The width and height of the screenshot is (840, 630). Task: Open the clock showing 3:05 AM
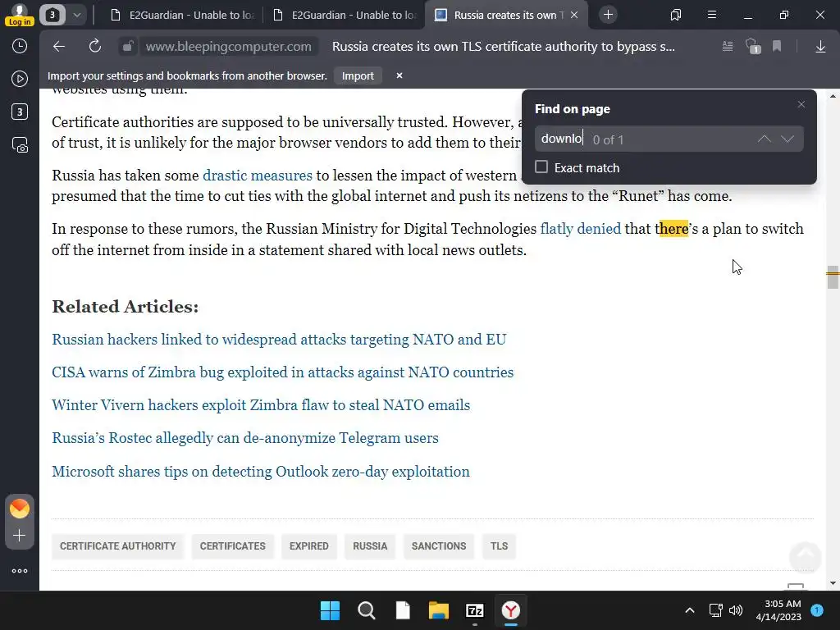pos(778,610)
